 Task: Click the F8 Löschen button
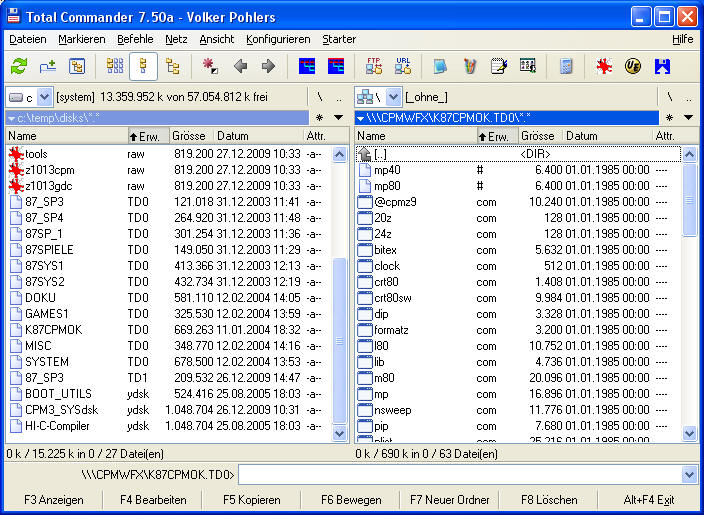click(x=549, y=500)
